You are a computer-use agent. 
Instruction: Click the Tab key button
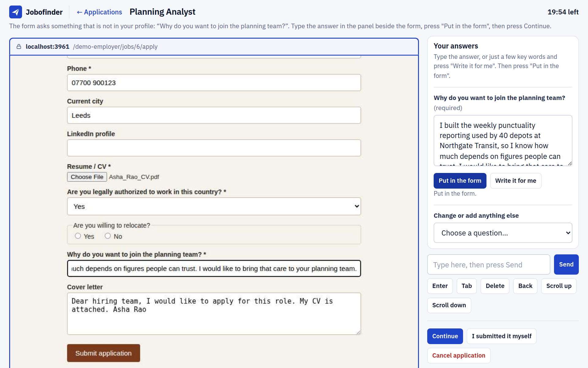coord(466,286)
